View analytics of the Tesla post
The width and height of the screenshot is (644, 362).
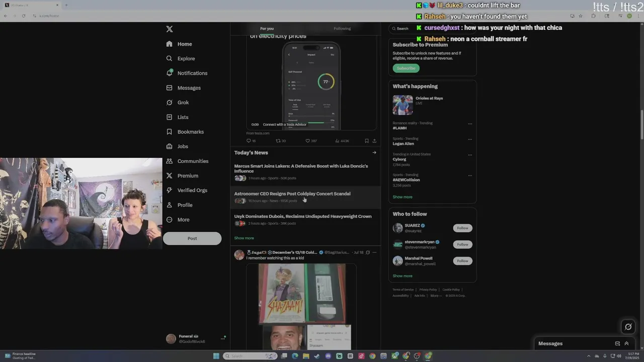click(342, 141)
